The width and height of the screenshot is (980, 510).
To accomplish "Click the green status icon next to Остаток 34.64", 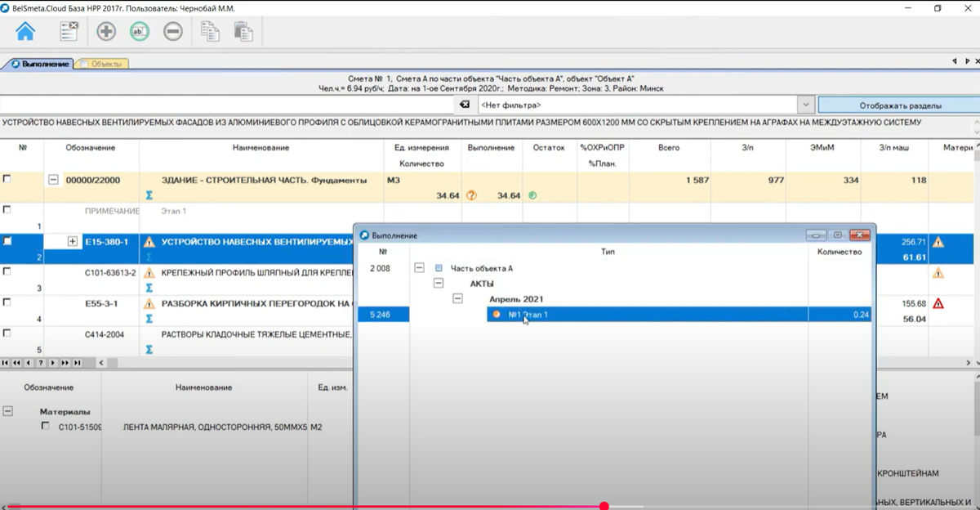I will pyautogui.click(x=532, y=195).
